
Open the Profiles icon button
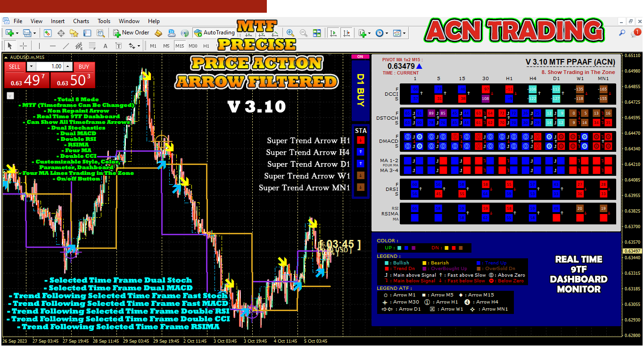[x=27, y=33]
